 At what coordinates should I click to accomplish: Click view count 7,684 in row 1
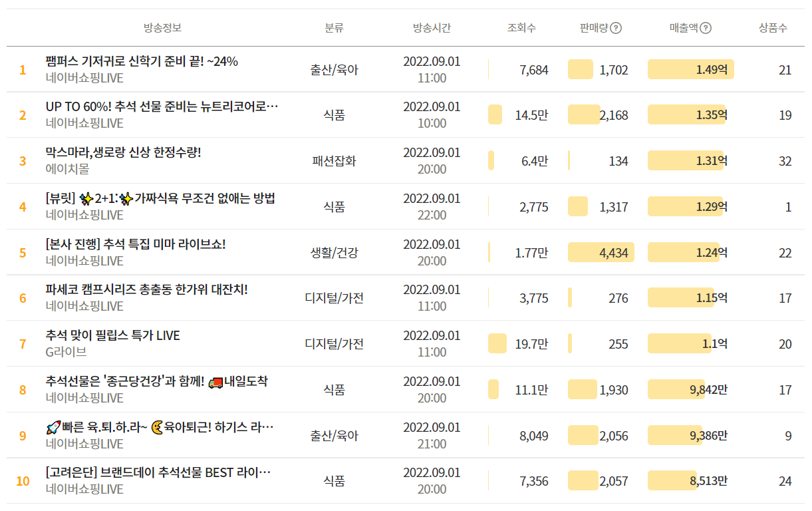coord(534,69)
